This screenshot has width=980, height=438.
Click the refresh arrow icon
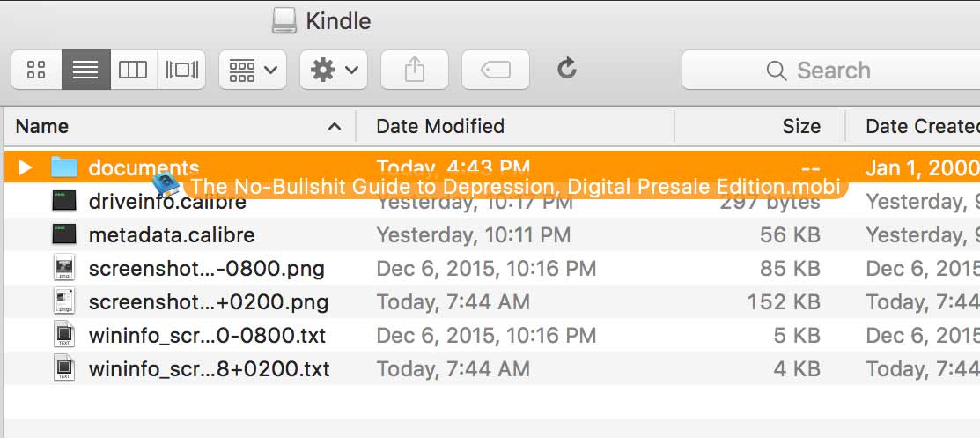tap(567, 69)
